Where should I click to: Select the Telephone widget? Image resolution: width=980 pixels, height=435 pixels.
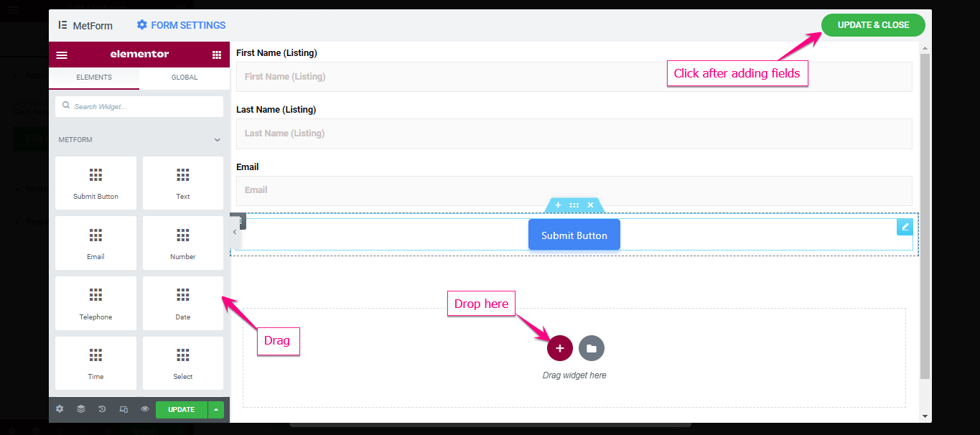(95, 304)
